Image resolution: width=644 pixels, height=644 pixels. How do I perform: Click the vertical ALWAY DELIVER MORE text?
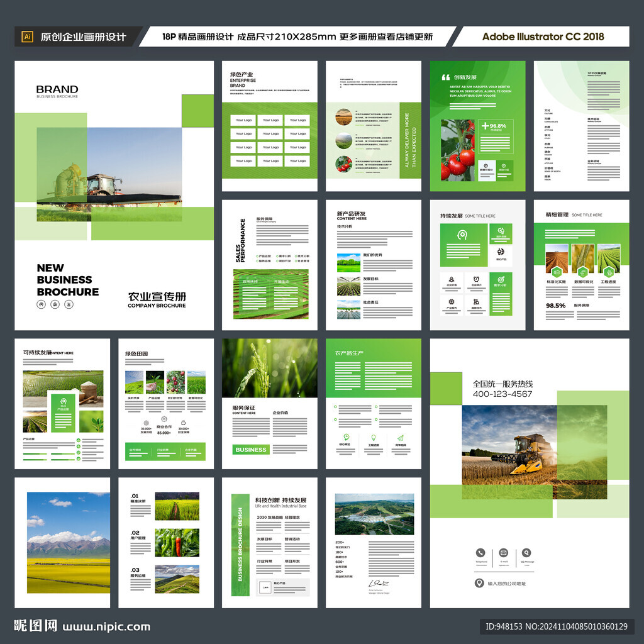coord(410,140)
